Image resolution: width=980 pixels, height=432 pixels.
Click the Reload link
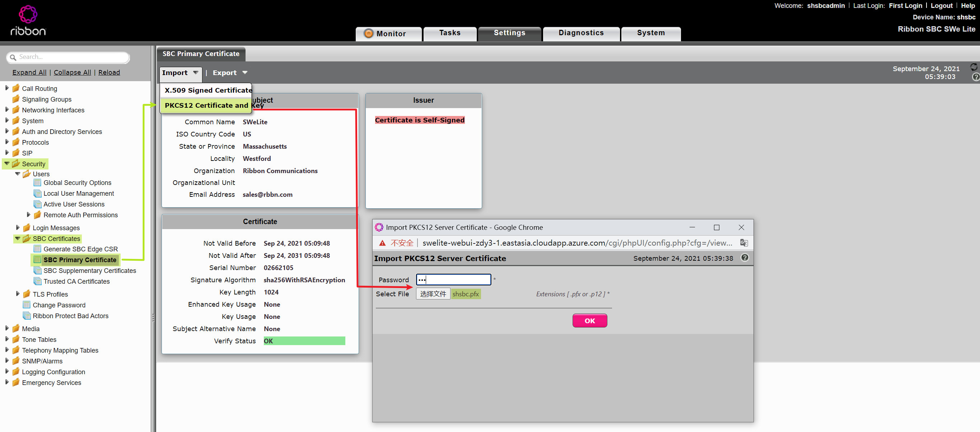tap(109, 72)
